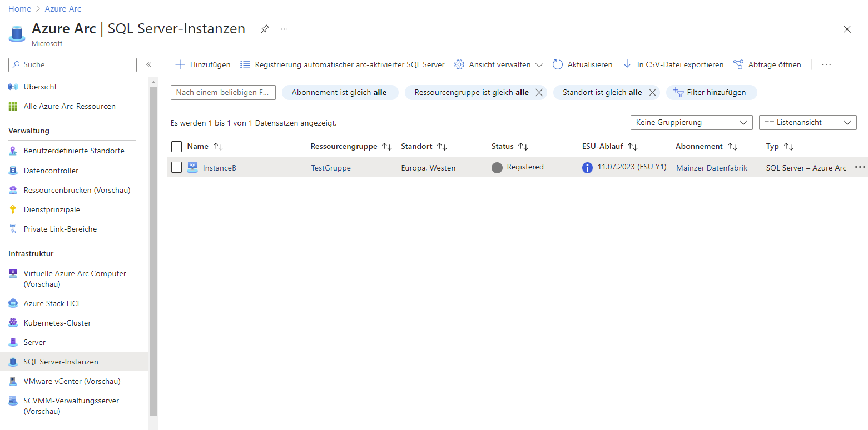Open the more options ellipsis beside the title
868x430 pixels.
click(x=285, y=29)
